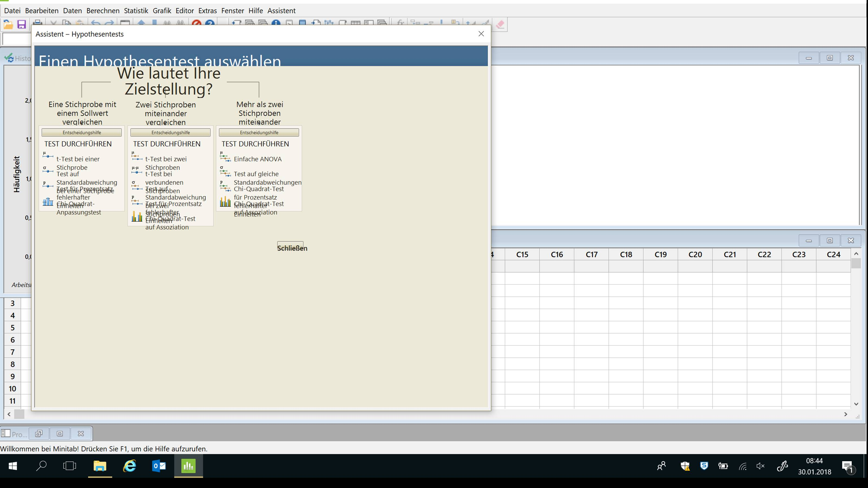
Task: Open the Fenster menu
Action: click(233, 10)
